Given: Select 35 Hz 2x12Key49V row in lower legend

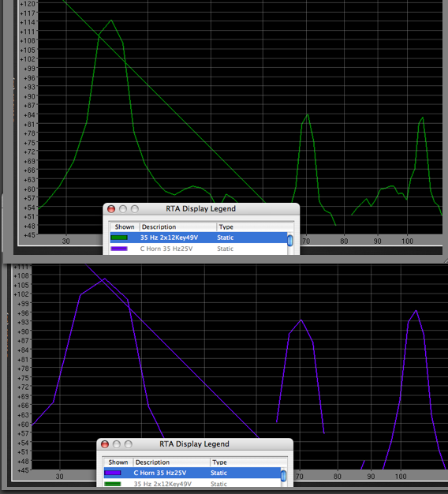Looking at the screenshot, I should (192, 484).
